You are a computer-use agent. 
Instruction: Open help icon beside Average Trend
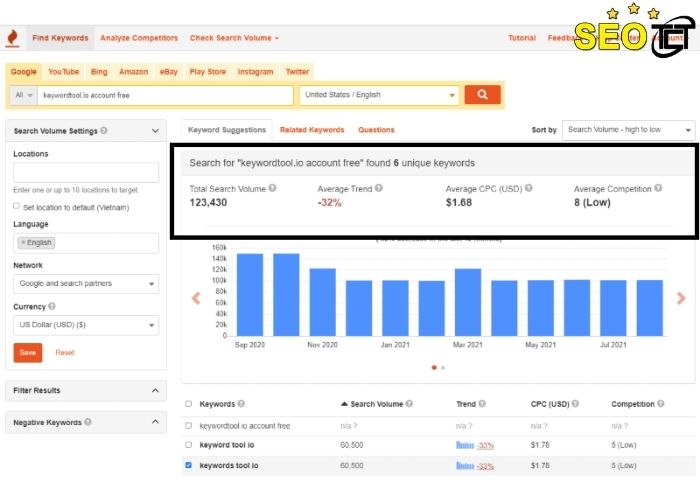point(379,188)
